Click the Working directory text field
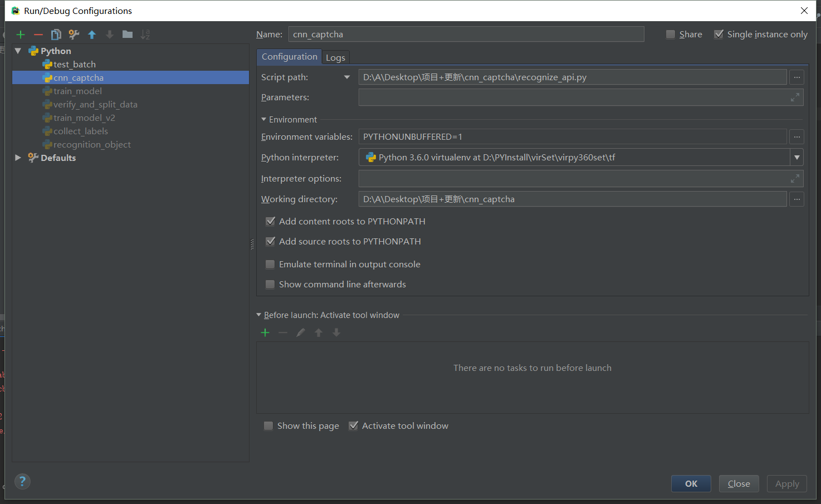The height and width of the screenshot is (504, 821). pyautogui.click(x=573, y=199)
